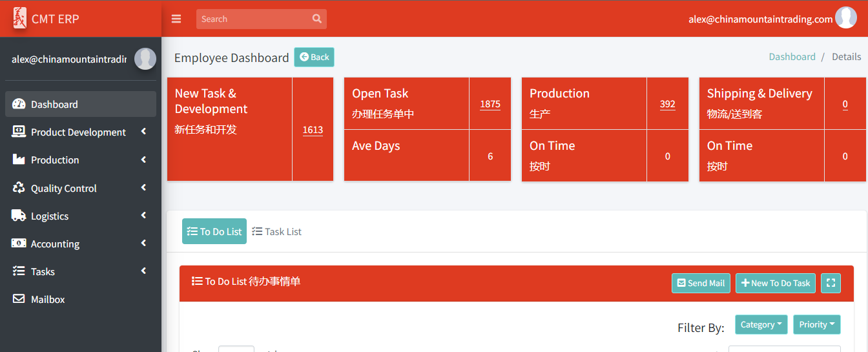Click the CMT ERP logo icon
This screenshot has width=868, height=352.
[20, 18]
